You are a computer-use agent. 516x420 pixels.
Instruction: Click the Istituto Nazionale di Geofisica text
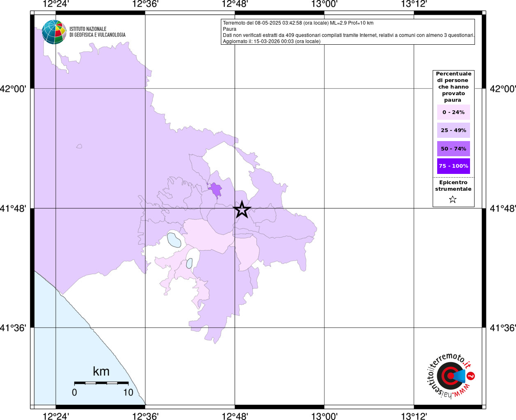click(x=97, y=32)
